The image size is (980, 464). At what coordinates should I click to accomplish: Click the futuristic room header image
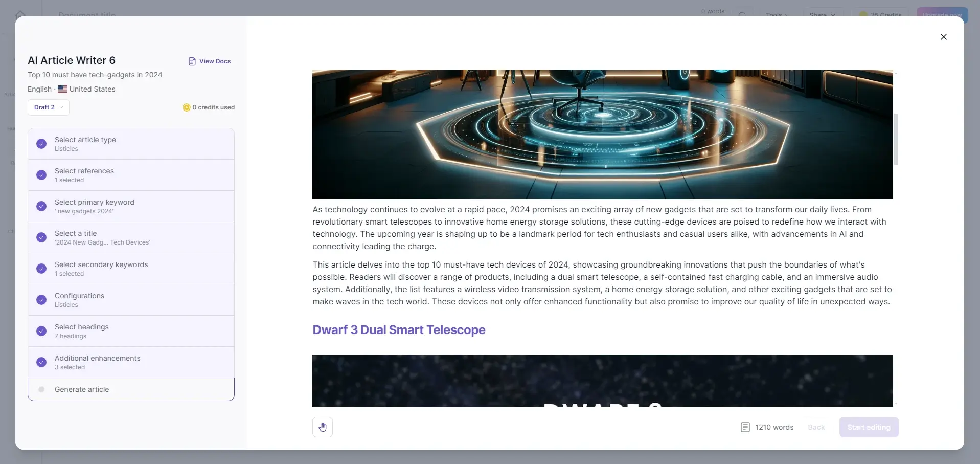click(x=602, y=134)
